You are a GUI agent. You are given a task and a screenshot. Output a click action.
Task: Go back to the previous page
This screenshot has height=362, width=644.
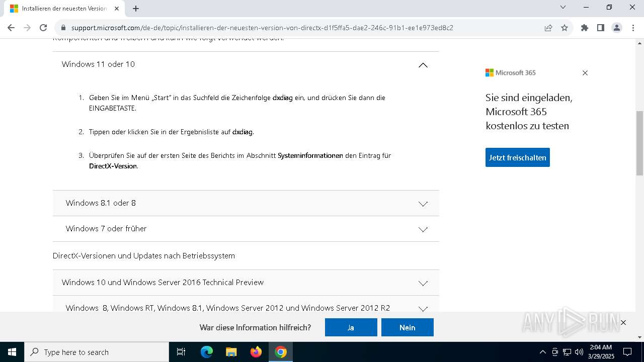tap(11, 28)
